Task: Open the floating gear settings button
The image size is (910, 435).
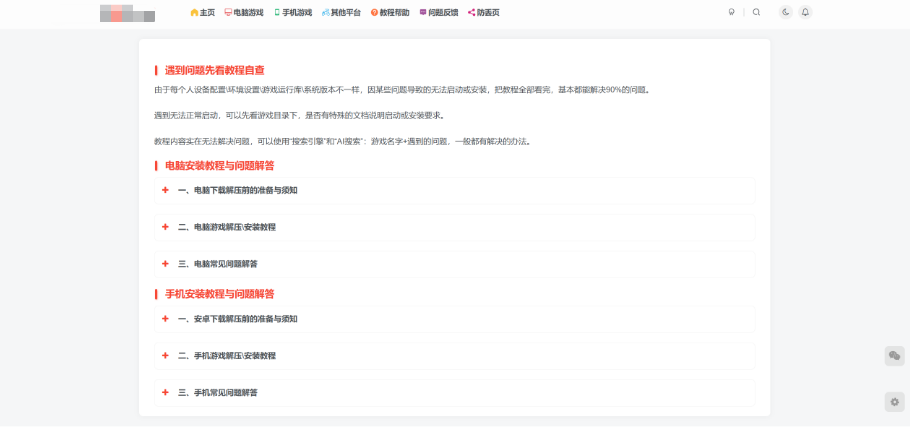Action: pyautogui.click(x=894, y=402)
